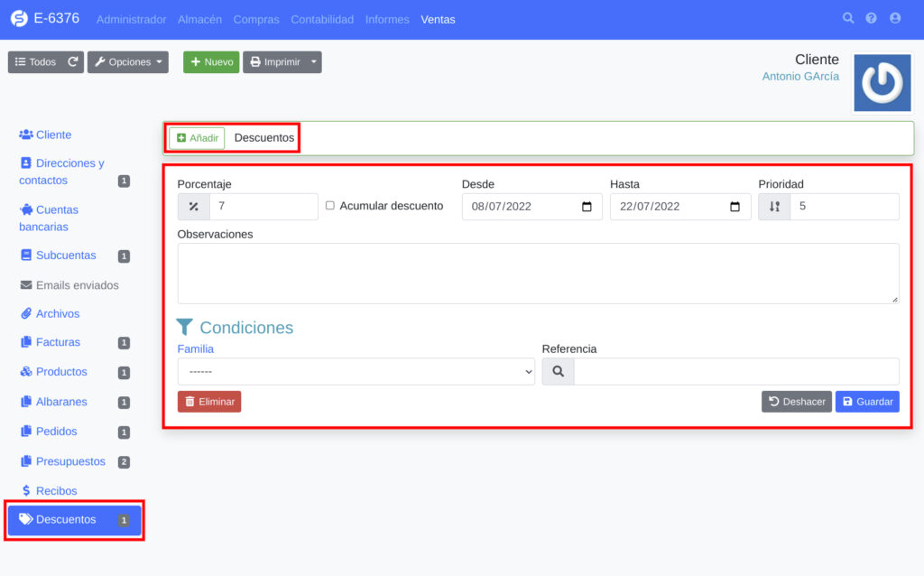The height and width of the screenshot is (576, 924).
Task: Click the refresh arrow icon beside Todos
Action: coord(73,62)
